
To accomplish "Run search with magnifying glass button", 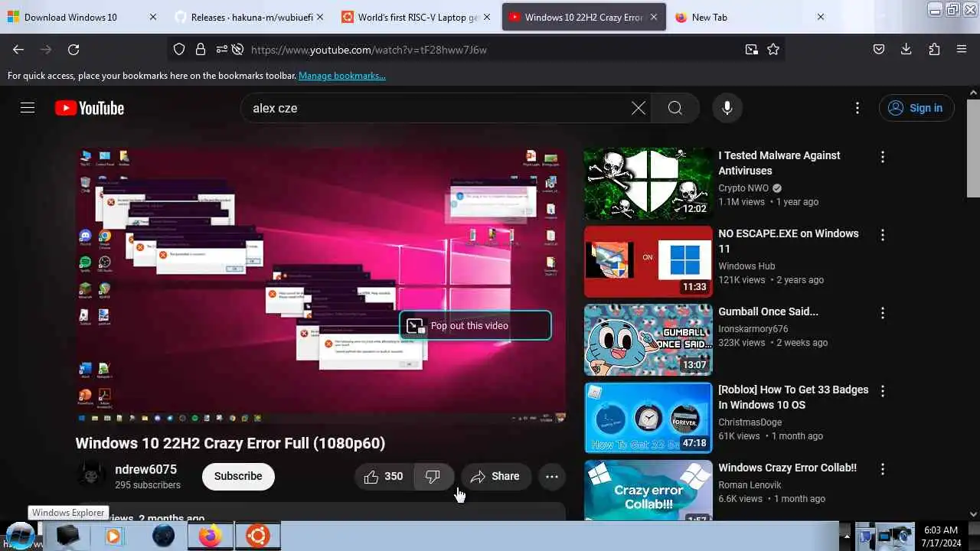I will click(675, 108).
